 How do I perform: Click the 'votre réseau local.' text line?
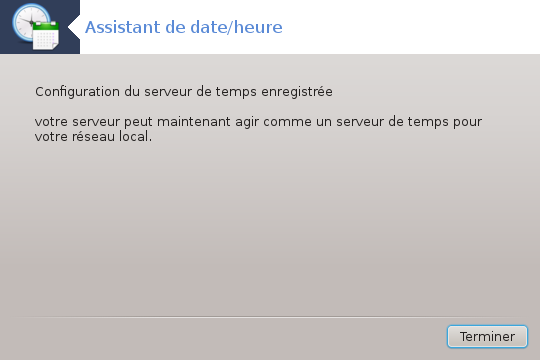click(x=93, y=137)
